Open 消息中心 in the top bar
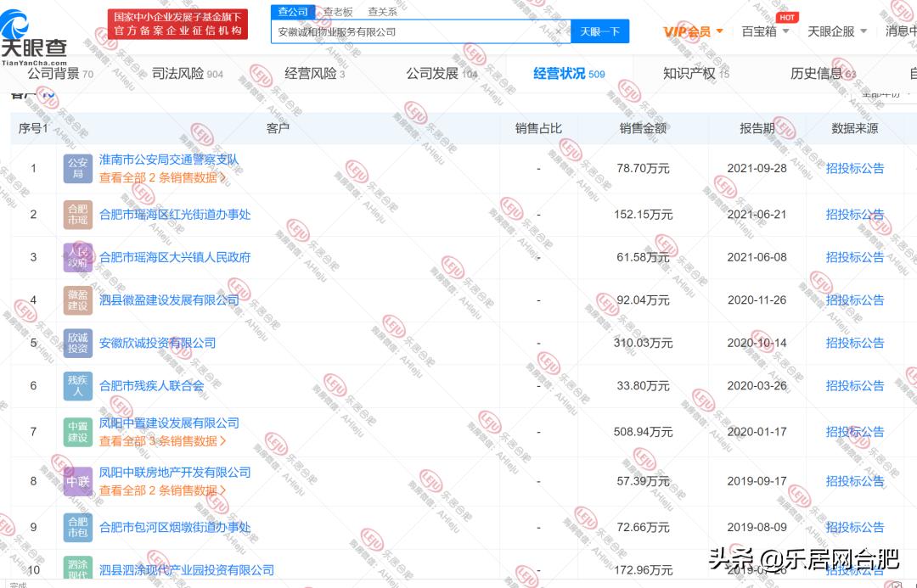 (902, 31)
